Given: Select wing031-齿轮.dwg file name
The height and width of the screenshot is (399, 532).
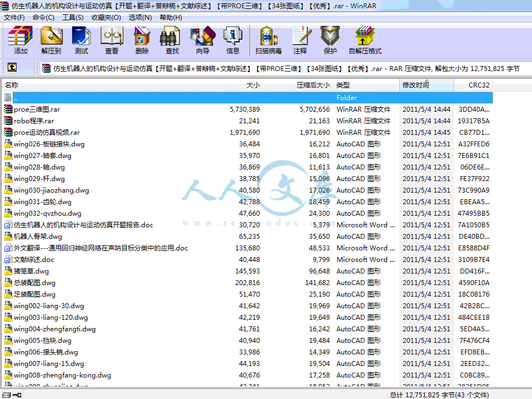Looking at the screenshot, I should tap(43, 202).
